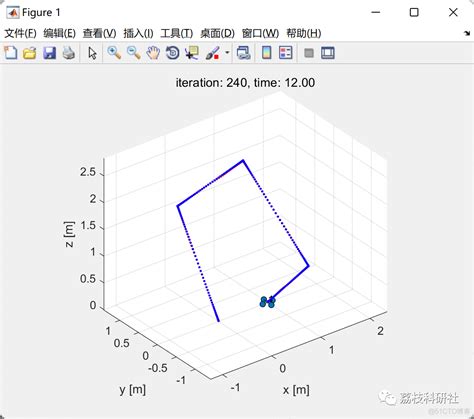Maximize the Figure 1 window
The image size is (474, 419).
tap(414, 13)
